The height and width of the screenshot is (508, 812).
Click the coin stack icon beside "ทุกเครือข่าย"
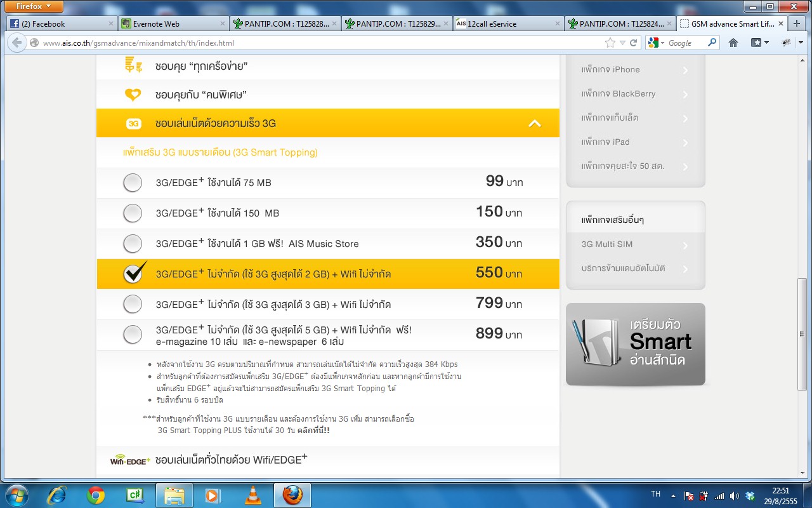[133, 65]
